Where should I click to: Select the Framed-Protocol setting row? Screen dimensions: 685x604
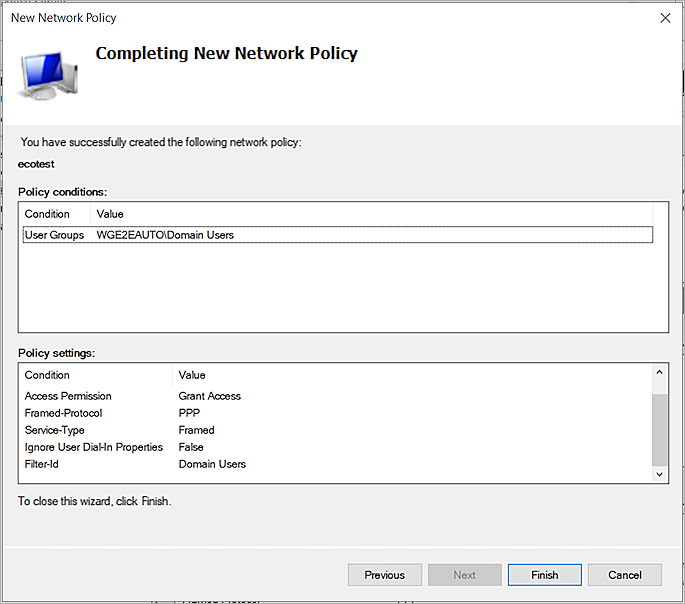(x=63, y=413)
